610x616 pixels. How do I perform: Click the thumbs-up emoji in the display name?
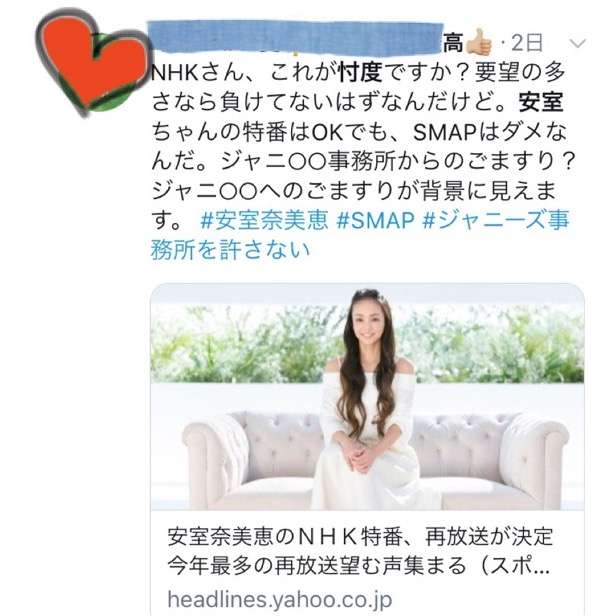479,42
